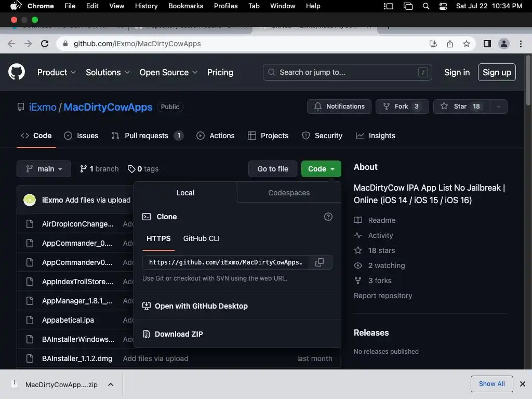Open the Insights tab
532x399 pixels.
point(375,136)
